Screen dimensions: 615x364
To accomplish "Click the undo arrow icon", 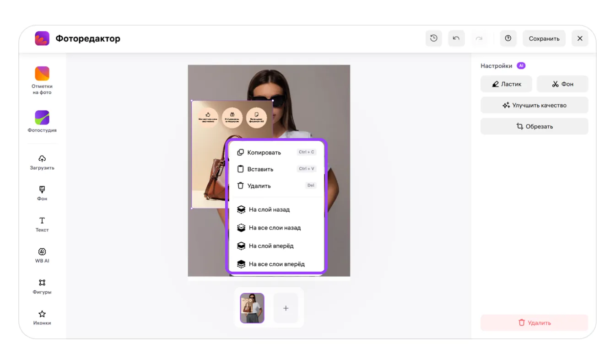I will (x=456, y=38).
